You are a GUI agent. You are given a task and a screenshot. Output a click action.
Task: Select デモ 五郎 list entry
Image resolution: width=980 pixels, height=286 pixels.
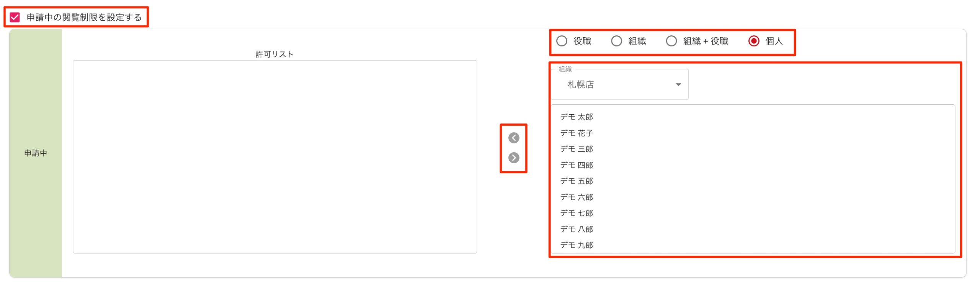(x=577, y=181)
